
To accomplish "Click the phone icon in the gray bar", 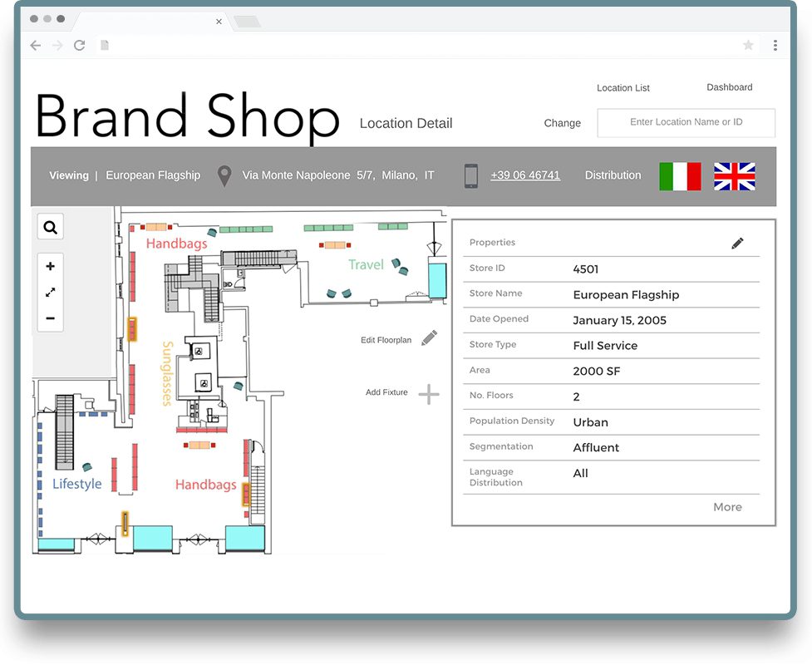I will (x=471, y=176).
